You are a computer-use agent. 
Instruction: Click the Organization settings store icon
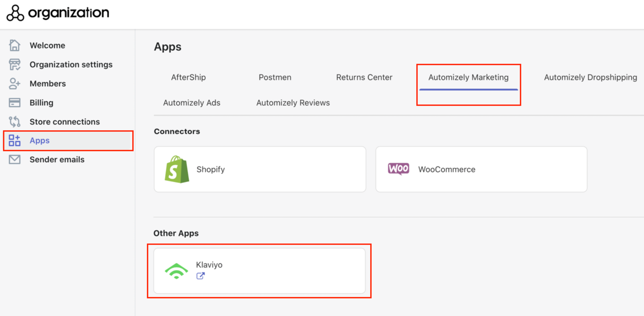click(x=14, y=64)
